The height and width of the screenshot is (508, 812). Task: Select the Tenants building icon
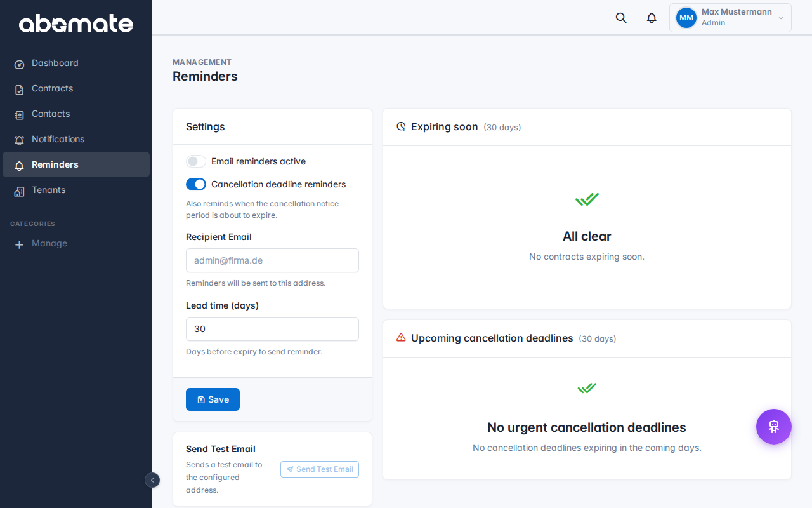(18, 190)
